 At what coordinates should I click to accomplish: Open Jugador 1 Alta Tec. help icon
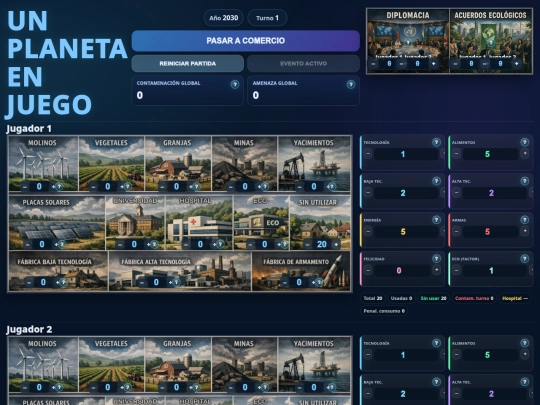click(x=525, y=181)
